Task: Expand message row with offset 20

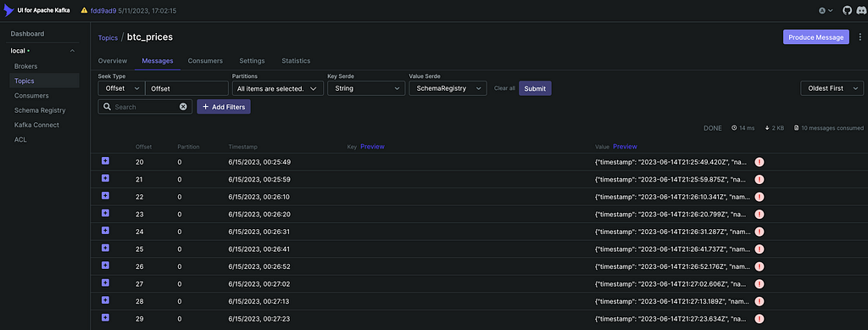Action: click(x=105, y=161)
